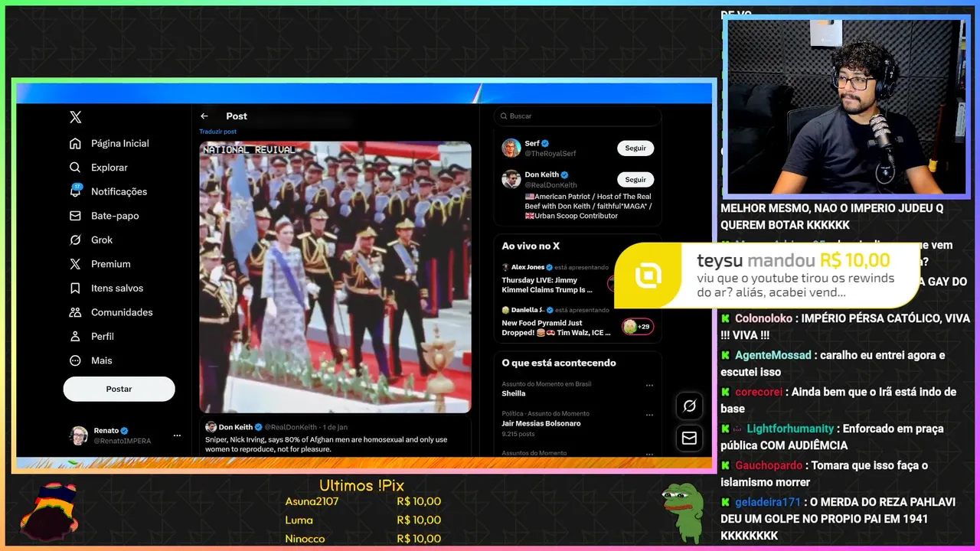
Task: Open the Explorar search icon
Action: (x=75, y=168)
